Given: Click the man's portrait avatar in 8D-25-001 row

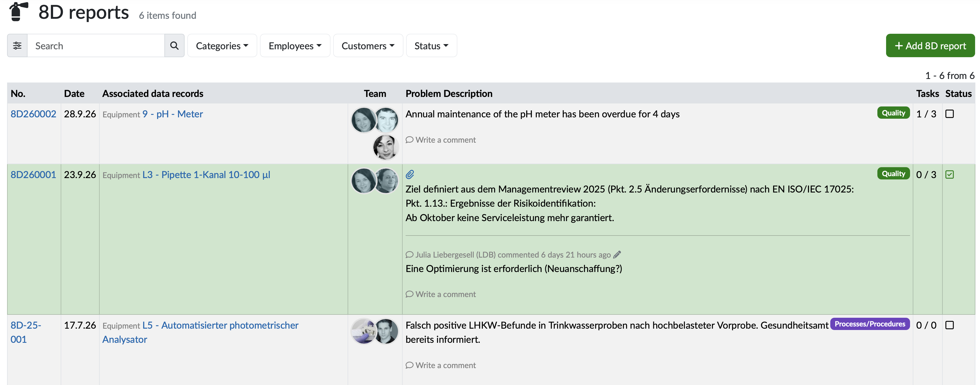Looking at the screenshot, I should click(x=387, y=331).
